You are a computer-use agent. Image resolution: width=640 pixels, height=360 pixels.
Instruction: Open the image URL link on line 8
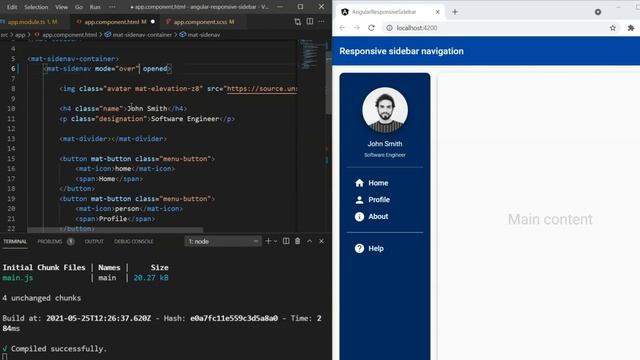click(262, 89)
